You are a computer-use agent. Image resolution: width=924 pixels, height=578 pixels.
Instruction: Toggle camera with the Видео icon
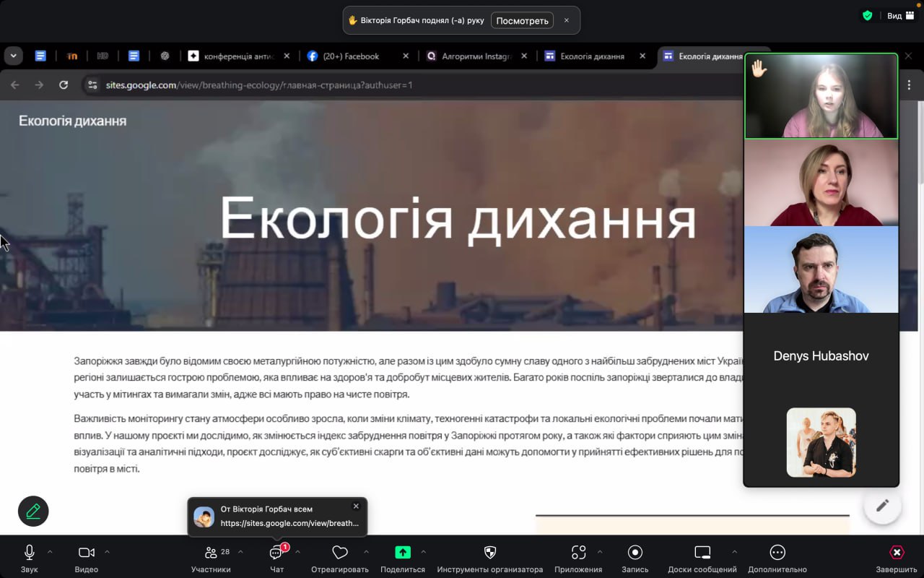coord(87,553)
